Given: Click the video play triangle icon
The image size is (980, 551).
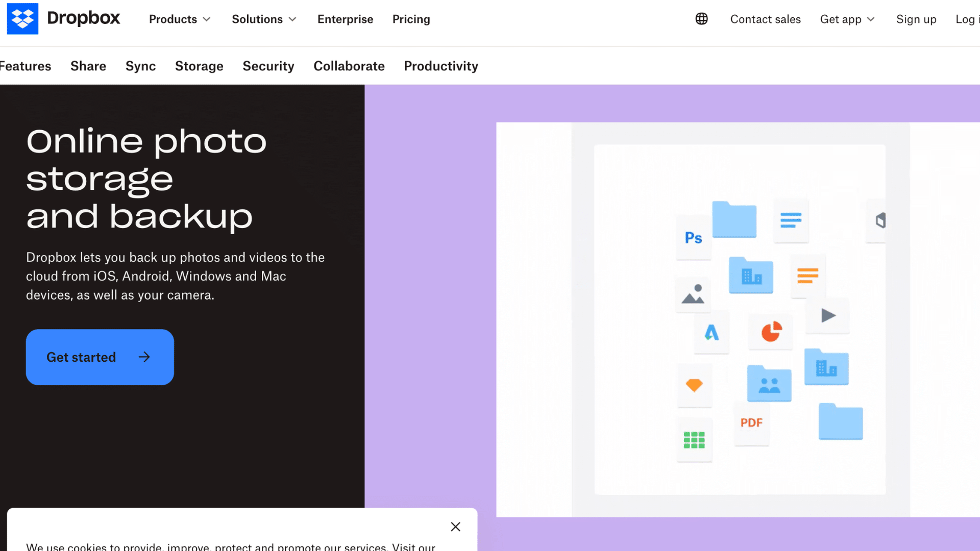Looking at the screenshot, I should tap(828, 316).
